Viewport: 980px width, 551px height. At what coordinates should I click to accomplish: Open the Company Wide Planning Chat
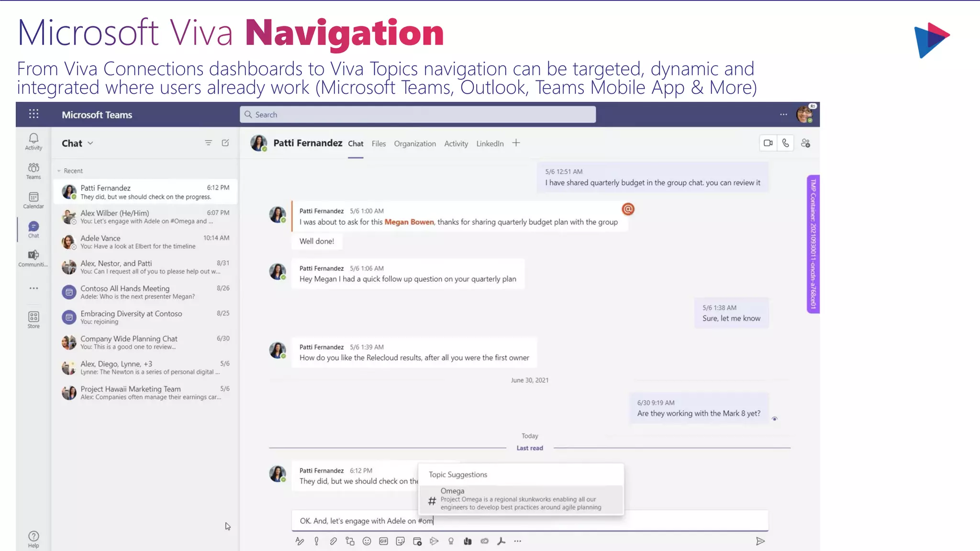click(x=145, y=342)
